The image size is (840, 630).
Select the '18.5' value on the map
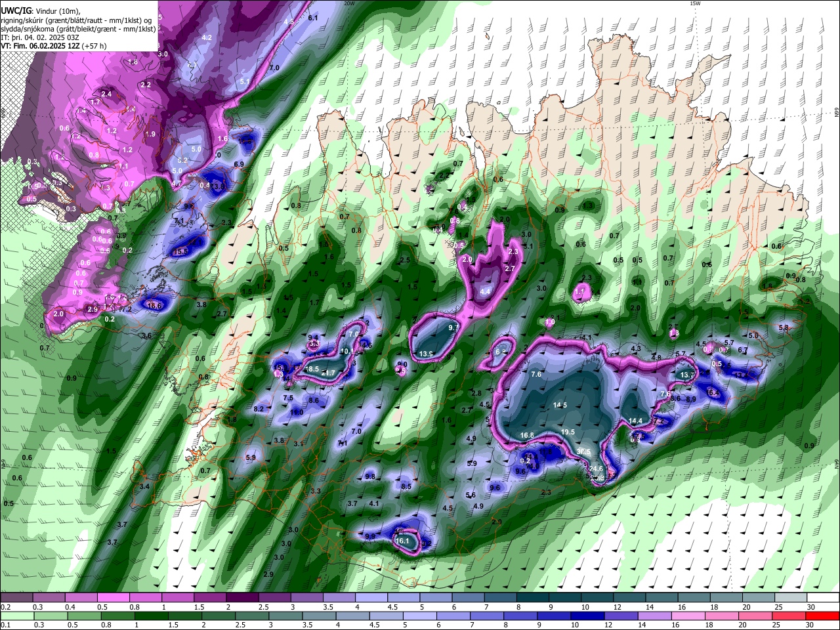(x=312, y=369)
